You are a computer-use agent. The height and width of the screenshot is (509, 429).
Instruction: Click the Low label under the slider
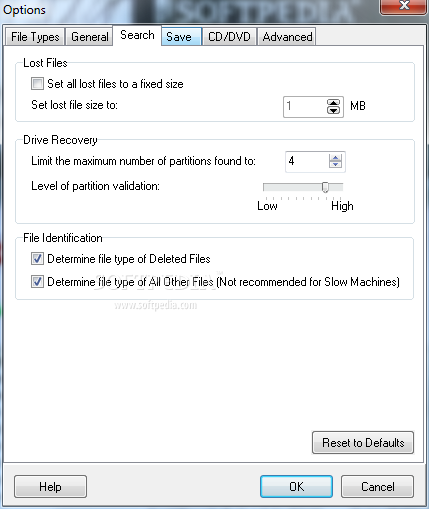pos(267,206)
